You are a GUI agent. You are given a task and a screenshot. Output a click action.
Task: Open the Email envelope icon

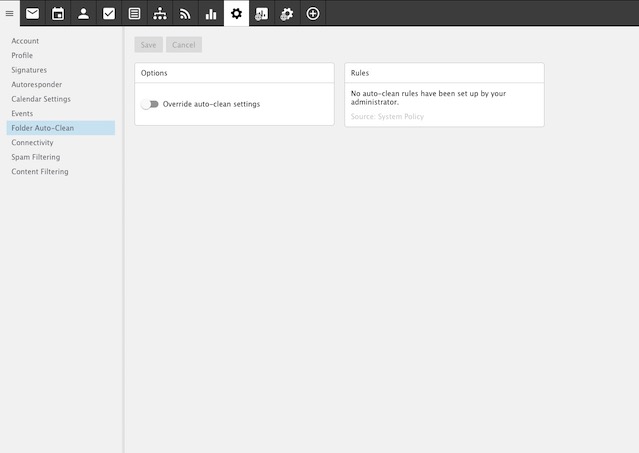click(33, 13)
